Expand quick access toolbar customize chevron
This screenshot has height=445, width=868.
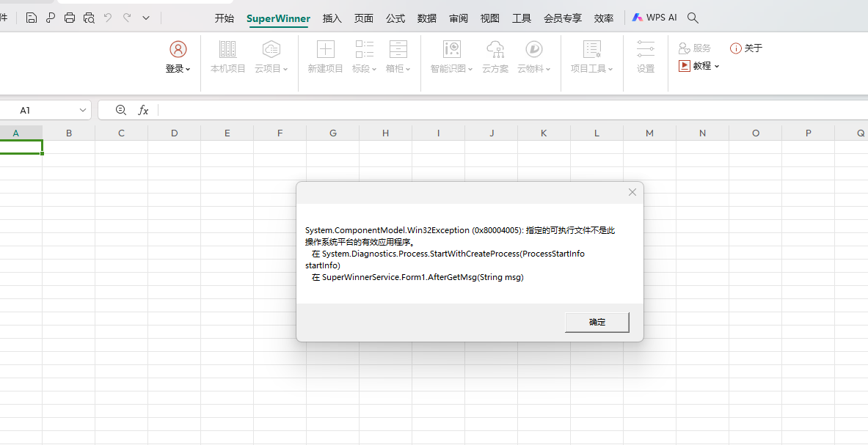[146, 18]
